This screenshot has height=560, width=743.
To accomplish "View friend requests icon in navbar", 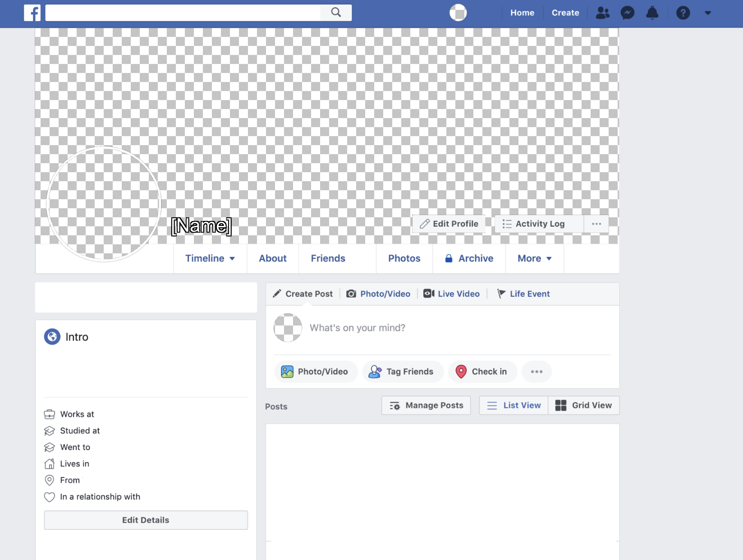I will point(603,13).
